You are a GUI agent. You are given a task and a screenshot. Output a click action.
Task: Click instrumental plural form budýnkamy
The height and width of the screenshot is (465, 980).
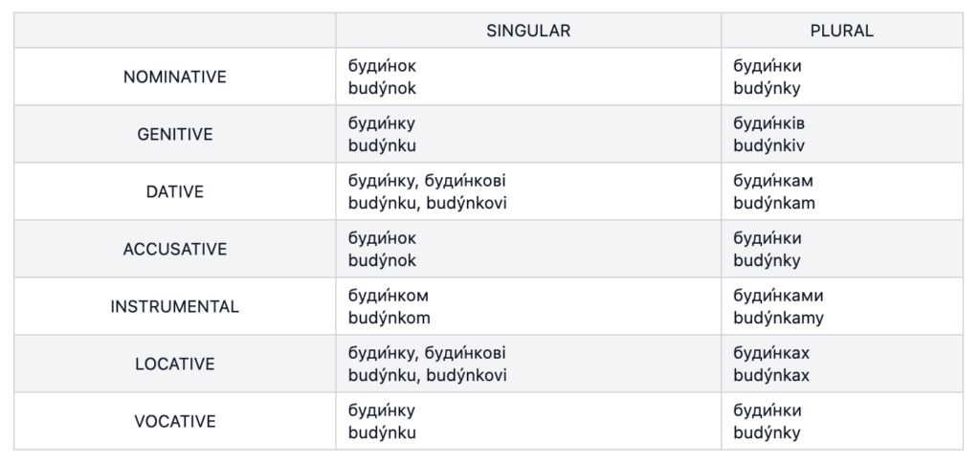pyautogui.click(x=778, y=318)
